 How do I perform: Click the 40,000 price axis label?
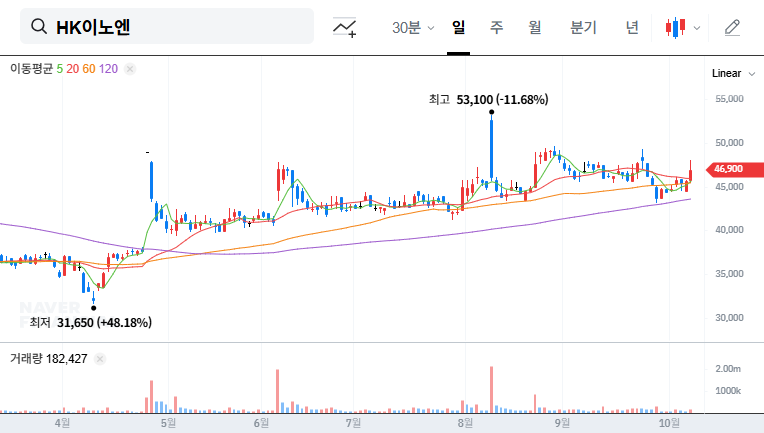(x=729, y=229)
